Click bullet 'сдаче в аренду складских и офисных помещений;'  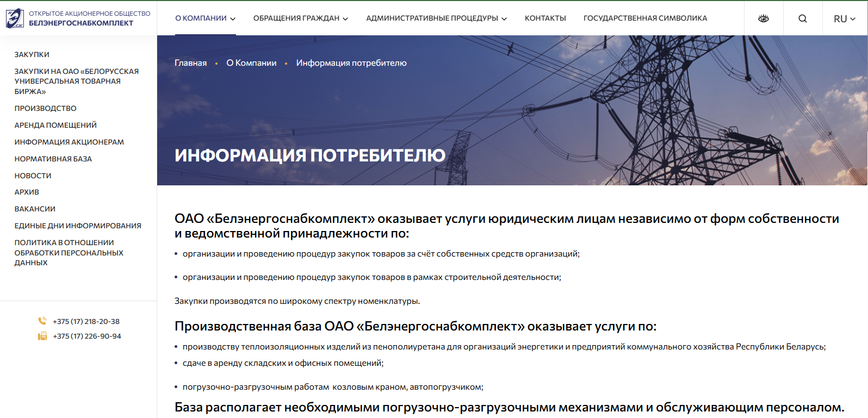pyautogui.click(x=283, y=363)
